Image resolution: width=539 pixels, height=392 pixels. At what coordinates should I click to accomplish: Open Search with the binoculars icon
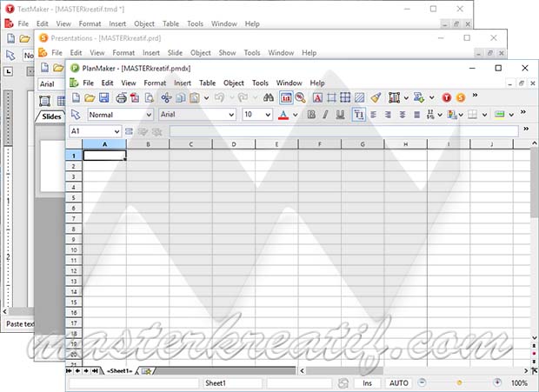click(269, 98)
